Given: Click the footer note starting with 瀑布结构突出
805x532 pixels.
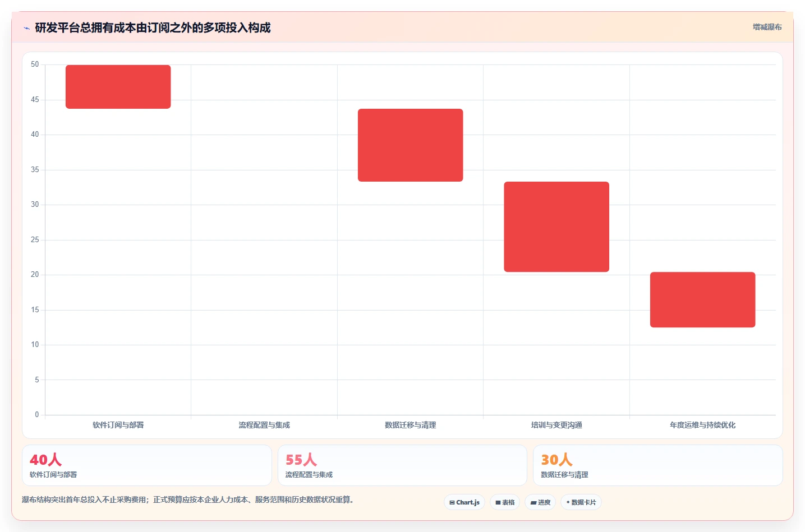Looking at the screenshot, I should click(188, 499).
